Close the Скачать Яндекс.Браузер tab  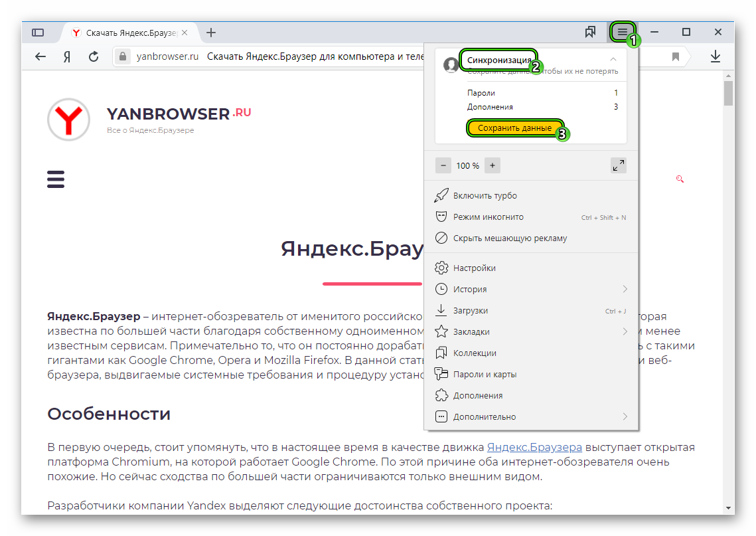click(185, 33)
